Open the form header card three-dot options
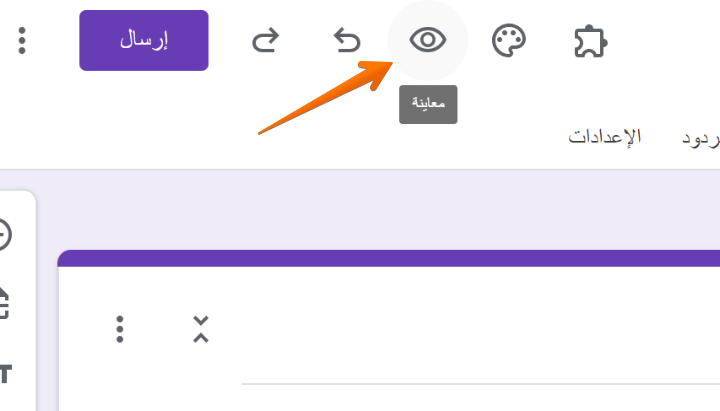720x411 pixels. tap(120, 329)
